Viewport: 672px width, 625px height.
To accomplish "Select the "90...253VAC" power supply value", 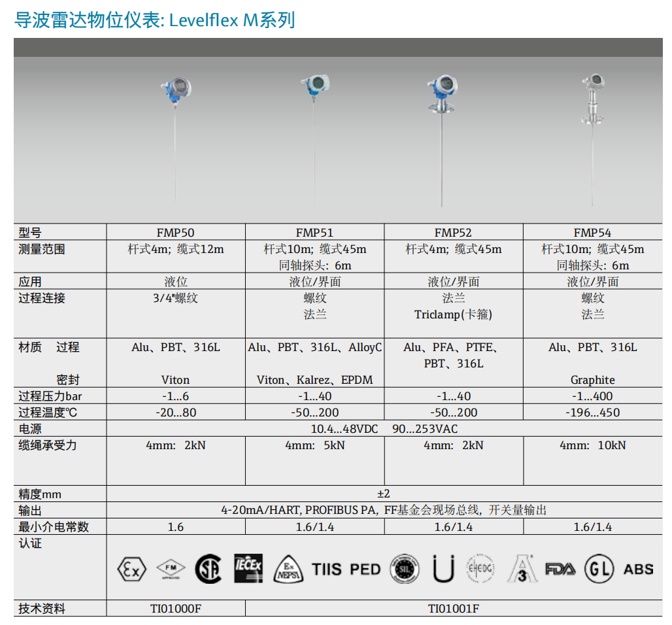I will [x=425, y=429].
